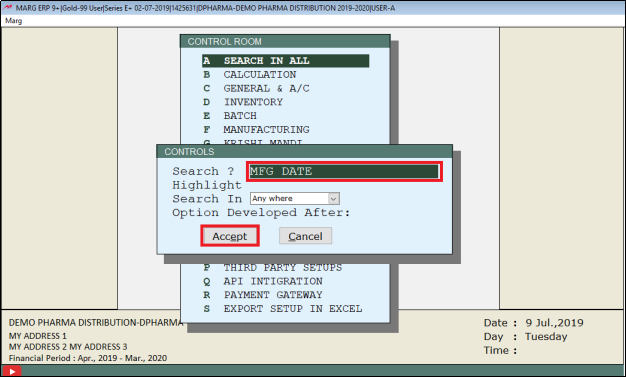Click the CONTROLS dialog title bar
Image resolution: width=626 pixels, height=377 pixels.
coord(304,152)
